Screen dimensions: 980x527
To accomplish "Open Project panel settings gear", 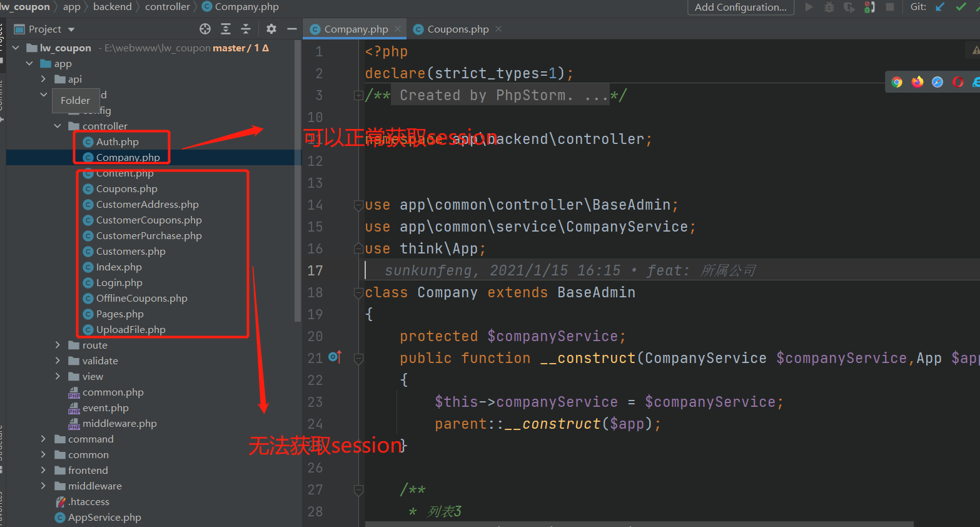I will pos(271,29).
